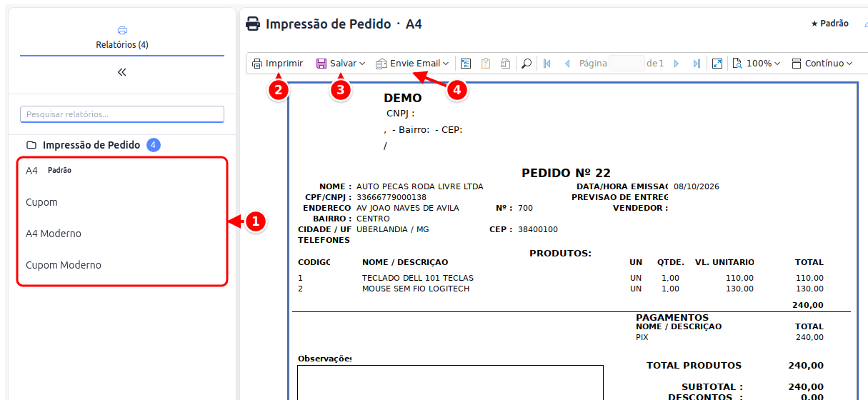Image resolution: width=868 pixels, height=400 pixels.
Task: Go to the previous page
Action: coord(567,64)
